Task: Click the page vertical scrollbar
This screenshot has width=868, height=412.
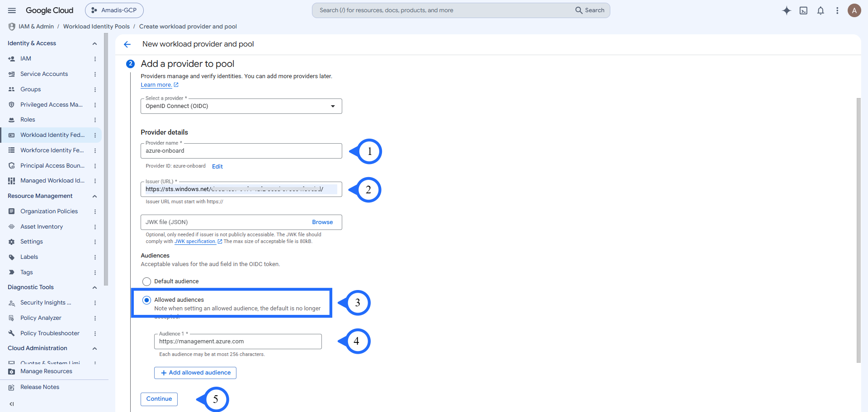Action: tap(859, 230)
